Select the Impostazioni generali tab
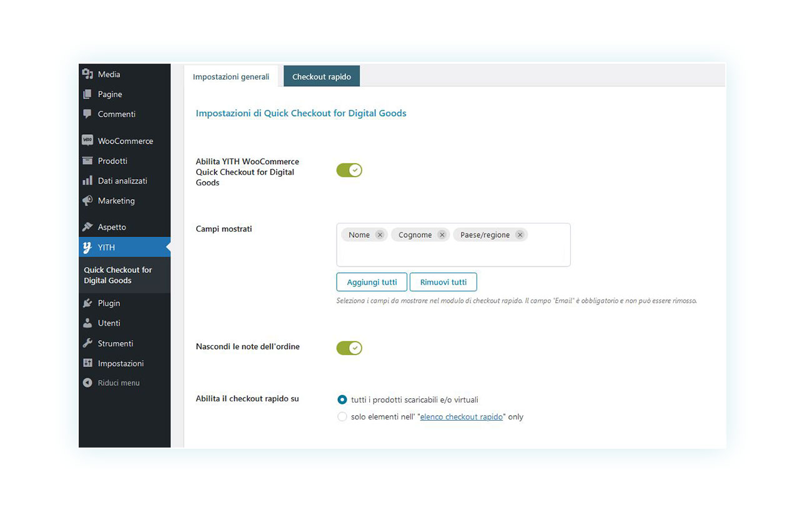This screenshot has height=505, width=812. [x=231, y=76]
